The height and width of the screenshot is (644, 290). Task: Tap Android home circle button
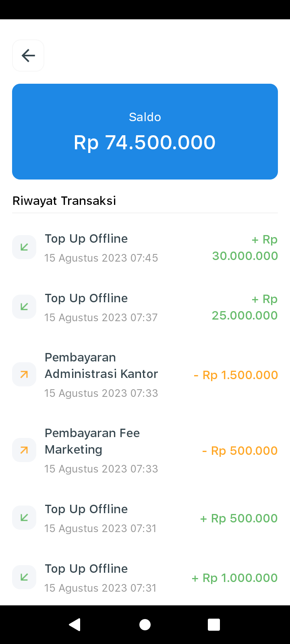tap(145, 624)
